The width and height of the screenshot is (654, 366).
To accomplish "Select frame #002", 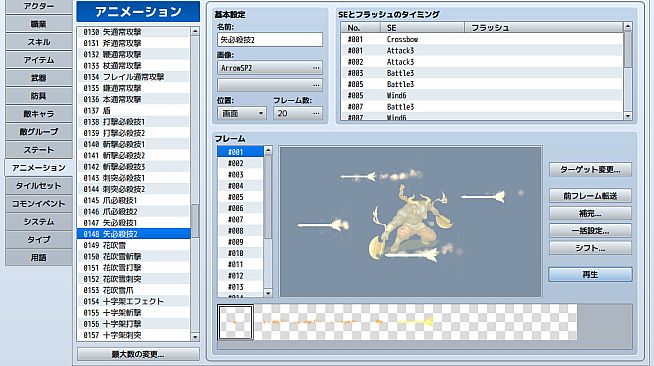I will tap(240, 163).
